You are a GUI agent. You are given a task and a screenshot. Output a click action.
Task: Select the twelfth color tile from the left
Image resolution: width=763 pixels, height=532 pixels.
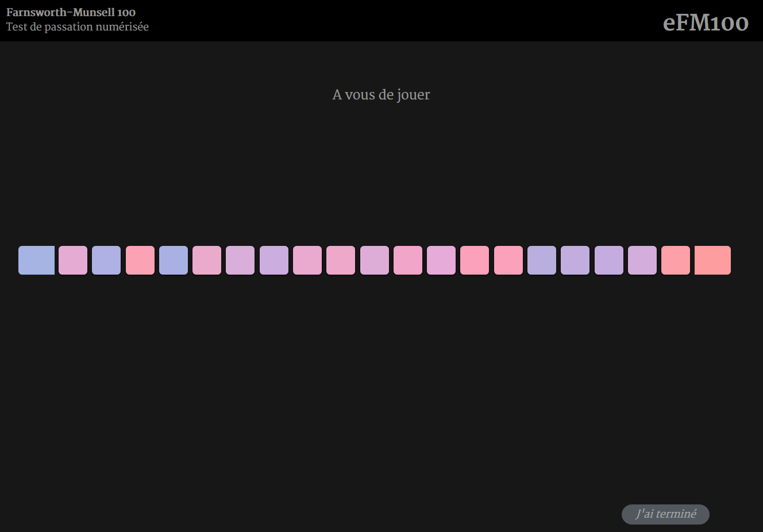click(408, 260)
